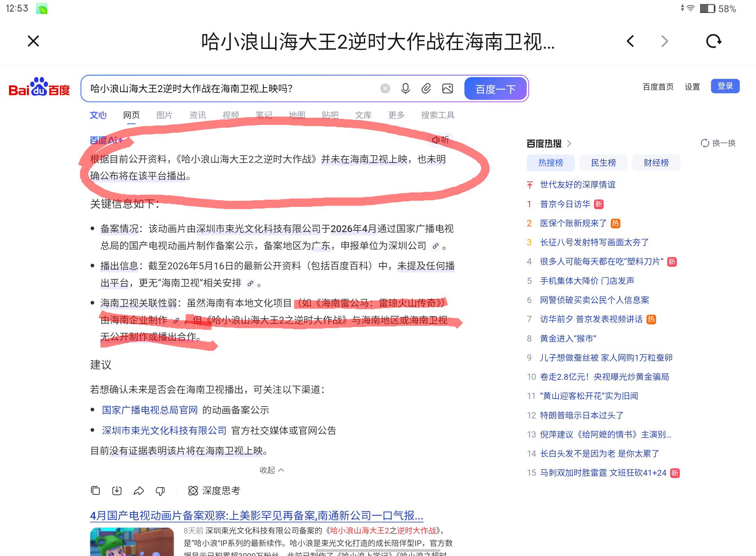Click the 百度一下 search button

pos(495,89)
